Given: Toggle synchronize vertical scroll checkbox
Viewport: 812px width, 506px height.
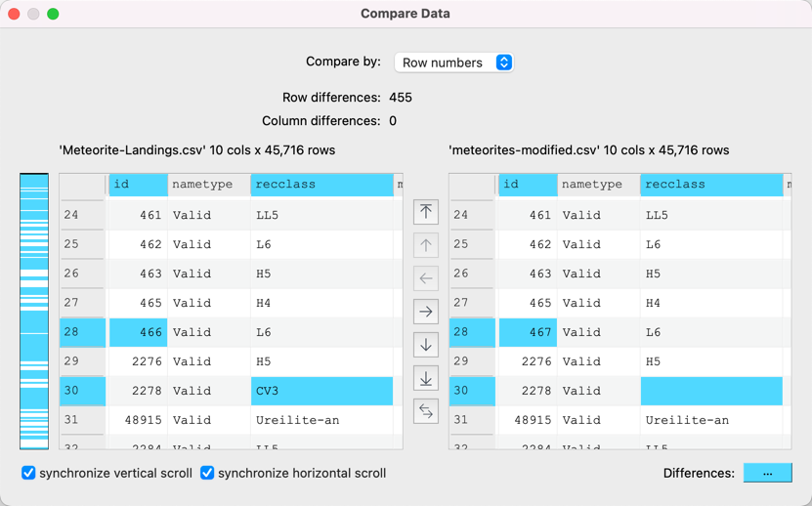Looking at the screenshot, I should (x=28, y=473).
